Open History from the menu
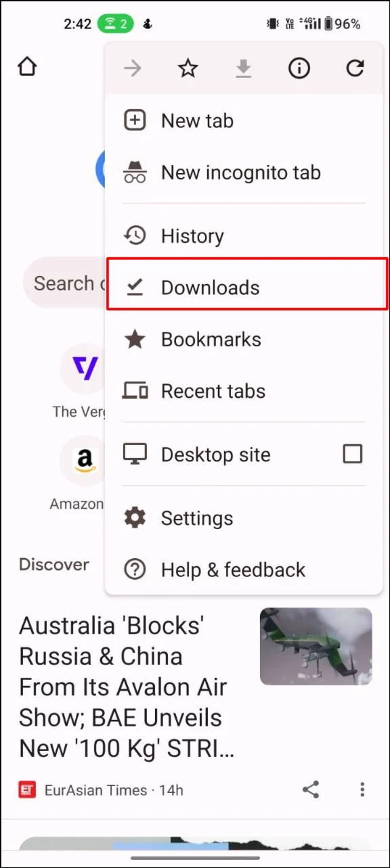 coord(244,236)
